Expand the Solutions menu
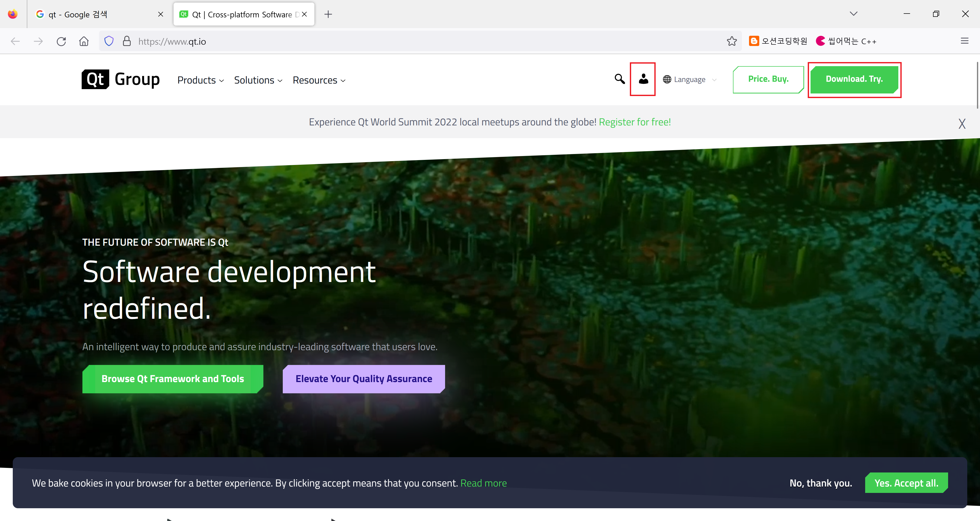The height and width of the screenshot is (521, 980). pyautogui.click(x=258, y=80)
